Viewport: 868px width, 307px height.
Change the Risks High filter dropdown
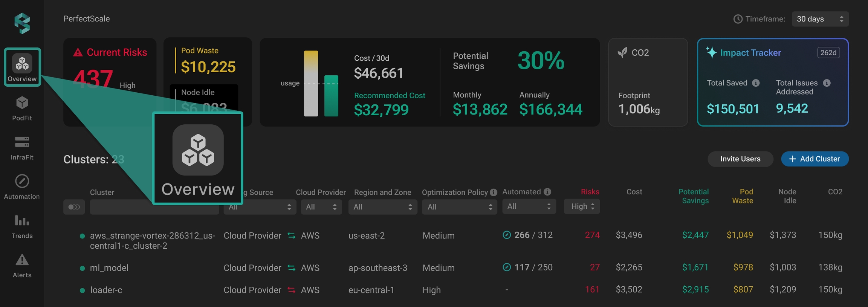[x=582, y=206]
